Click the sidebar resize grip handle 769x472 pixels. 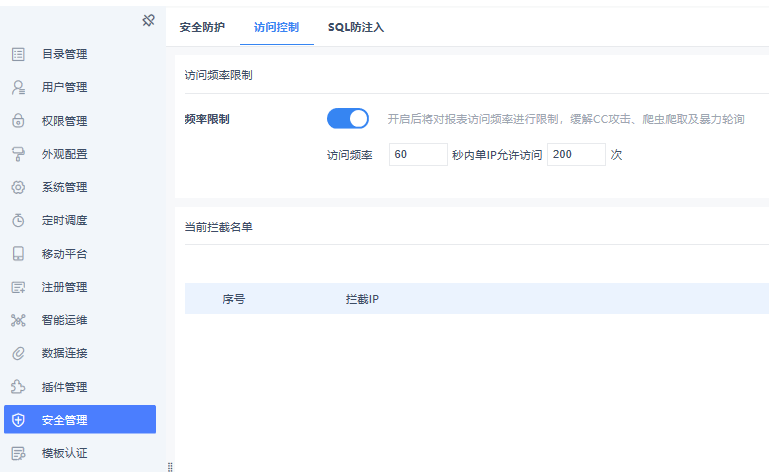[x=170, y=467]
